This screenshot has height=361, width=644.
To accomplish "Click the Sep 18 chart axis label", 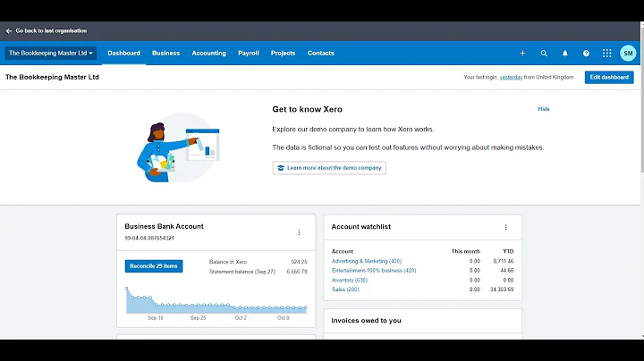I will pyautogui.click(x=156, y=318).
